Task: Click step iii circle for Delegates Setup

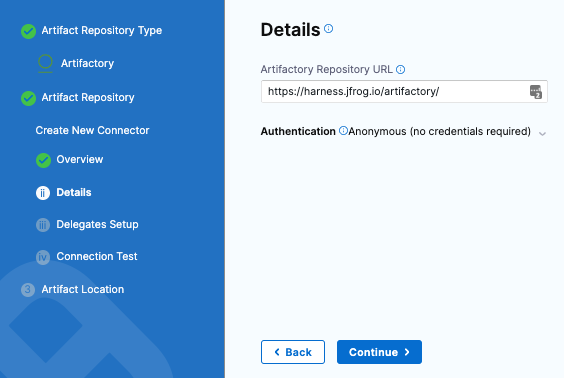Action: (x=43, y=225)
